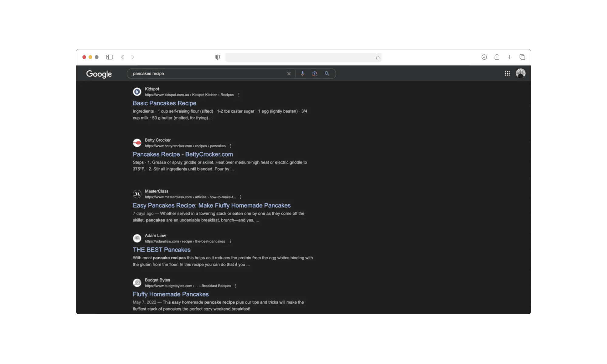Open the privacy report shield icon

(218, 57)
